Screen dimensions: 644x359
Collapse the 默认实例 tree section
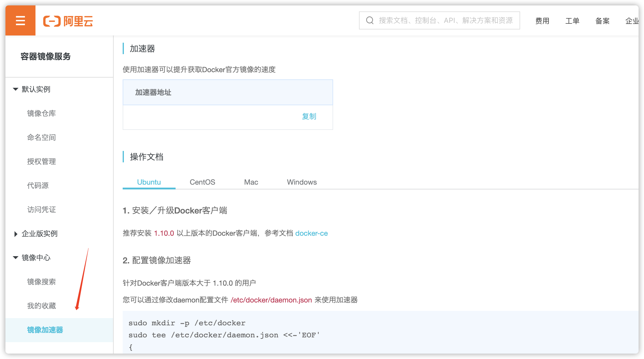(16, 89)
